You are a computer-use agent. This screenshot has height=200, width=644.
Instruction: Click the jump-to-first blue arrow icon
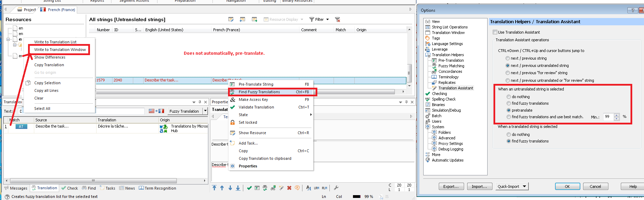tap(214, 188)
